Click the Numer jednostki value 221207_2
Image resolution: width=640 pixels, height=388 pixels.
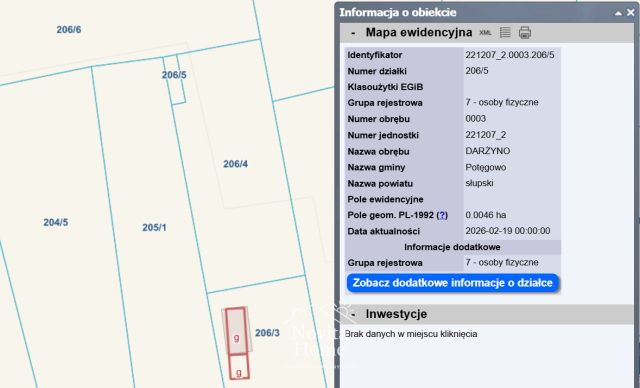486,135
